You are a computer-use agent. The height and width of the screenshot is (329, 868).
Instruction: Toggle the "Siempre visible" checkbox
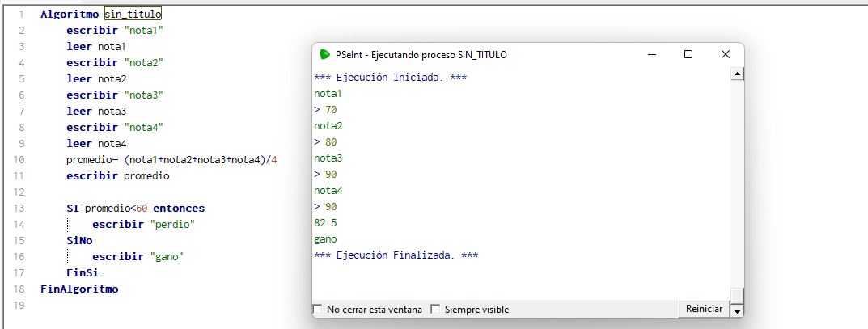(x=435, y=310)
